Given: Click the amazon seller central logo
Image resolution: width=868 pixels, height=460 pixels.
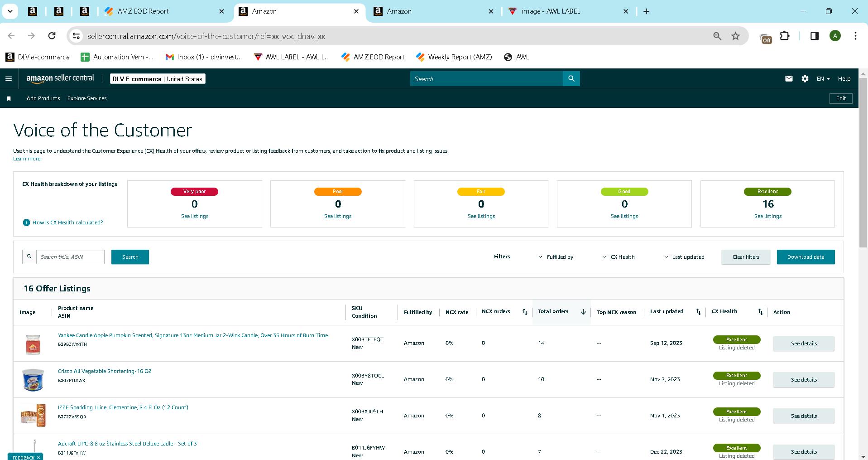Looking at the screenshot, I should click(x=60, y=78).
